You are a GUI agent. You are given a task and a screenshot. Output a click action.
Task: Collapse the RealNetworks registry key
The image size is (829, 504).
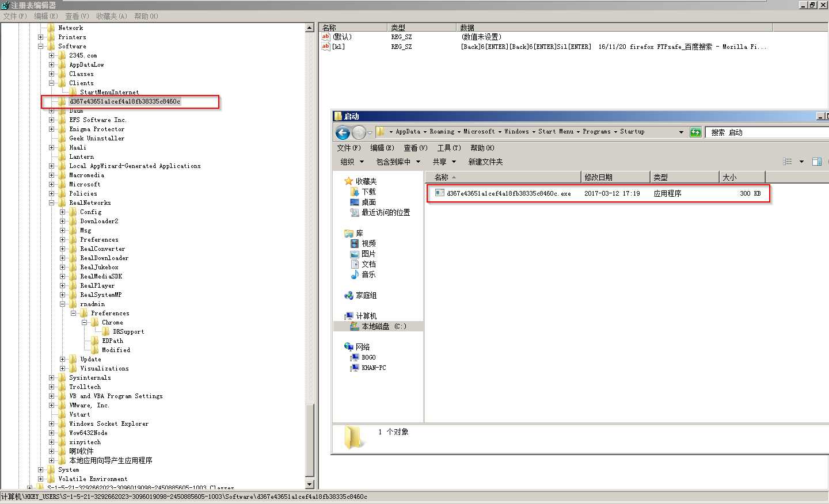coord(52,203)
